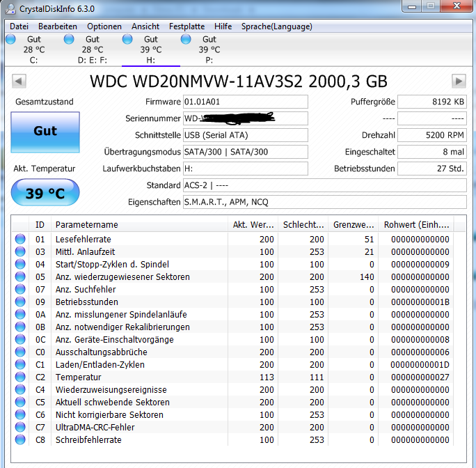
Task: Click status icon of Temperatur row C2
Action: (x=20, y=377)
